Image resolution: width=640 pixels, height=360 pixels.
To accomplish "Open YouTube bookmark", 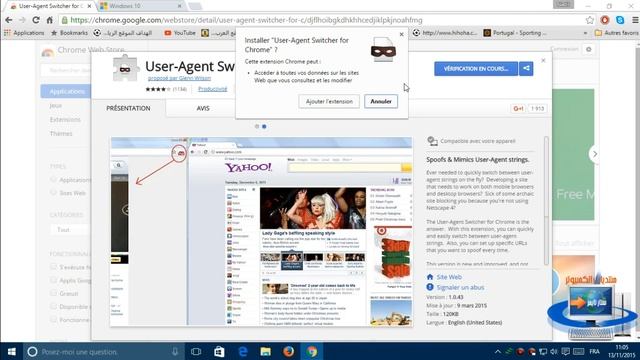I will click(x=180, y=33).
